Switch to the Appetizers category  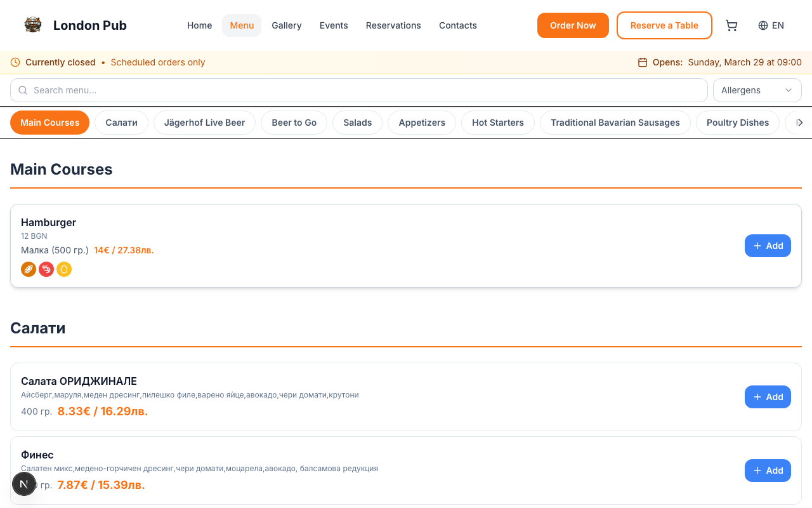(422, 123)
